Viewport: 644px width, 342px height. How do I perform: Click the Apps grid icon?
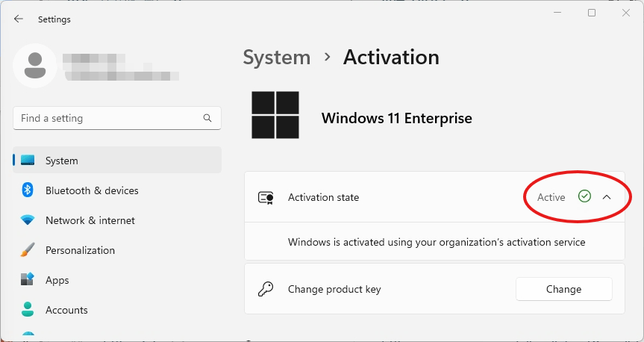point(28,280)
